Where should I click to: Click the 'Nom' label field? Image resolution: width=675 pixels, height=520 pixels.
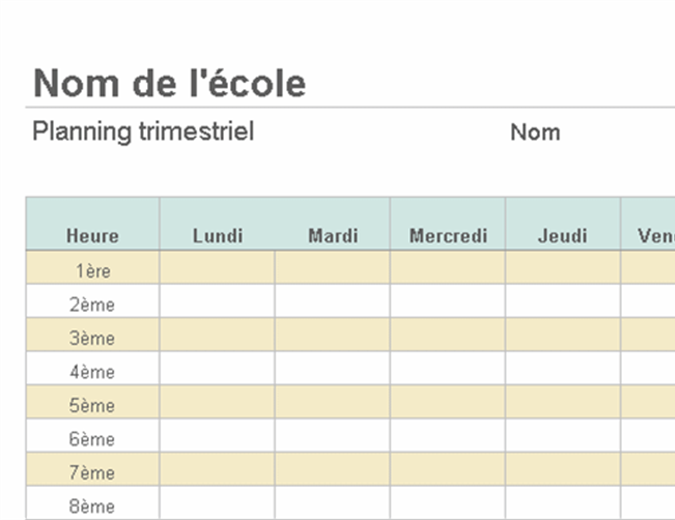pyautogui.click(x=535, y=132)
